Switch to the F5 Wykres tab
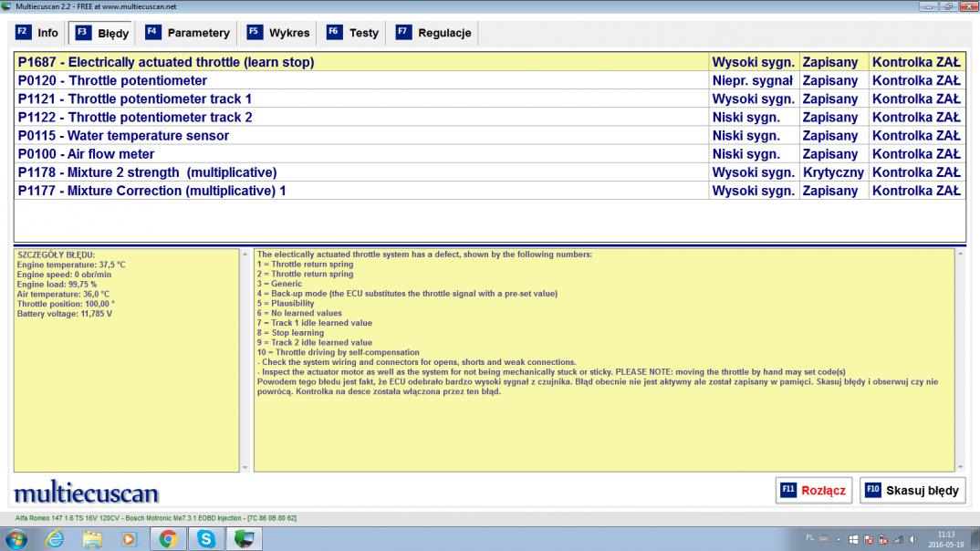 [278, 33]
